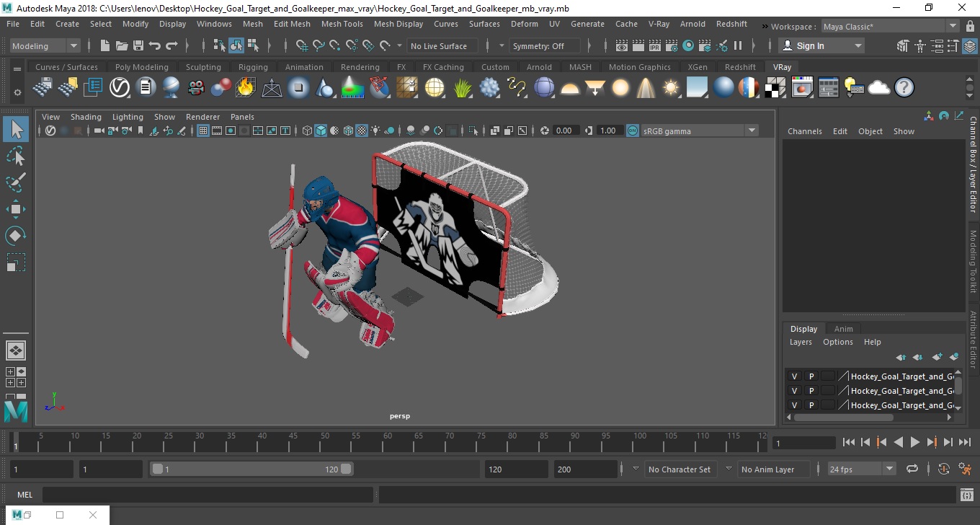
Task: Switch to the Rigging shelf tab
Action: pos(253,67)
